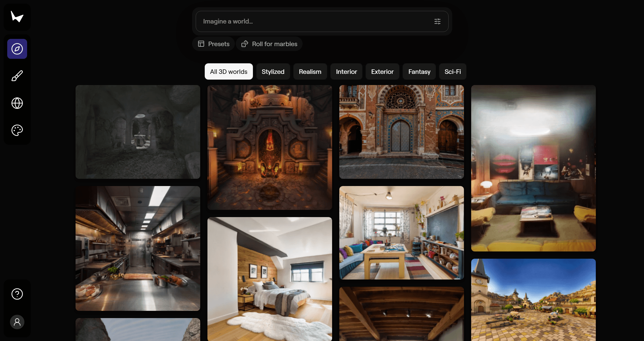The image size is (644, 341).
Task: Open the help question mark icon
Action: pos(17,294)
